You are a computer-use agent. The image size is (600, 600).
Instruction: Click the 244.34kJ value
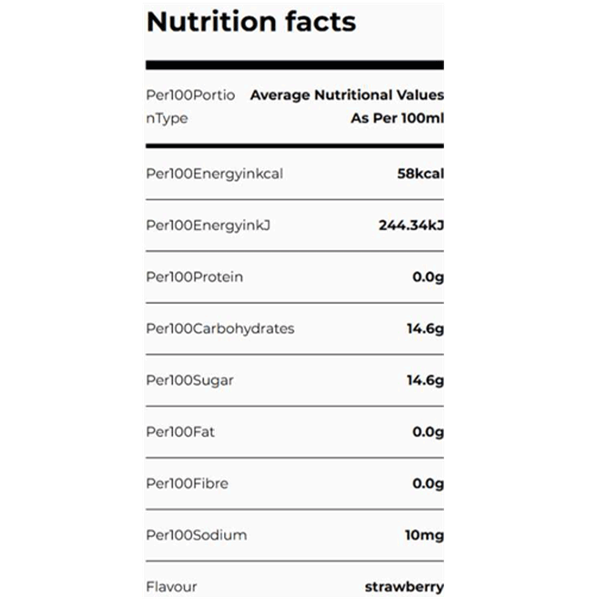coord(411,225)
